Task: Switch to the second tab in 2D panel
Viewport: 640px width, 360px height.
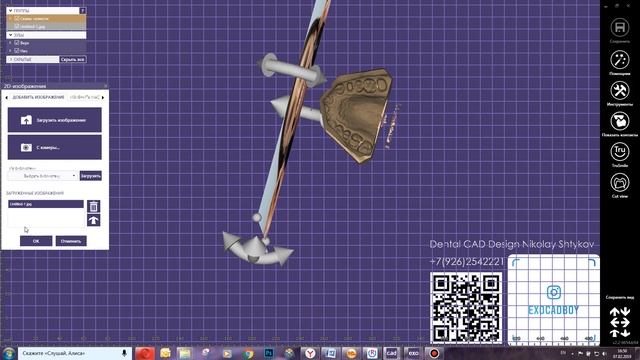Action: 84,97
